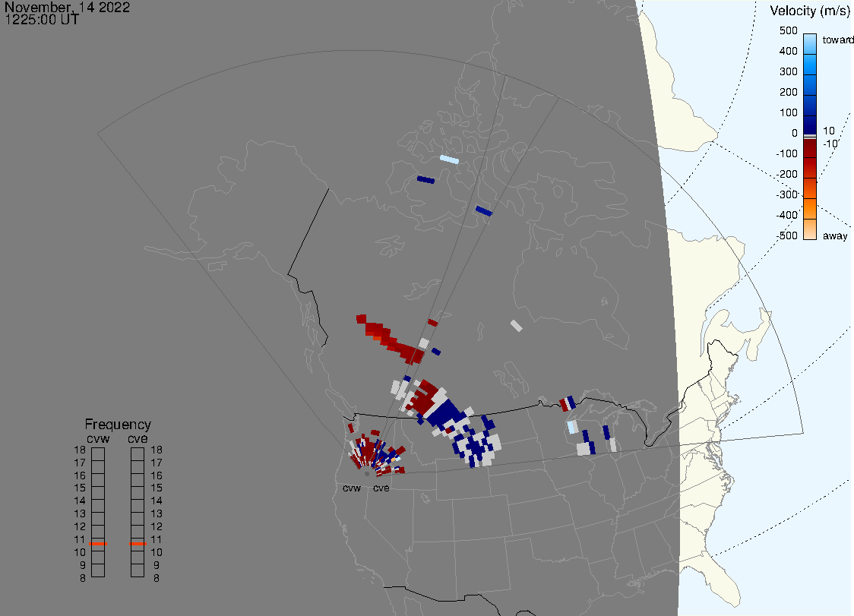Click the "cvw" radar label on map
This screenshot has height=616, width=854.
(352, 488)
